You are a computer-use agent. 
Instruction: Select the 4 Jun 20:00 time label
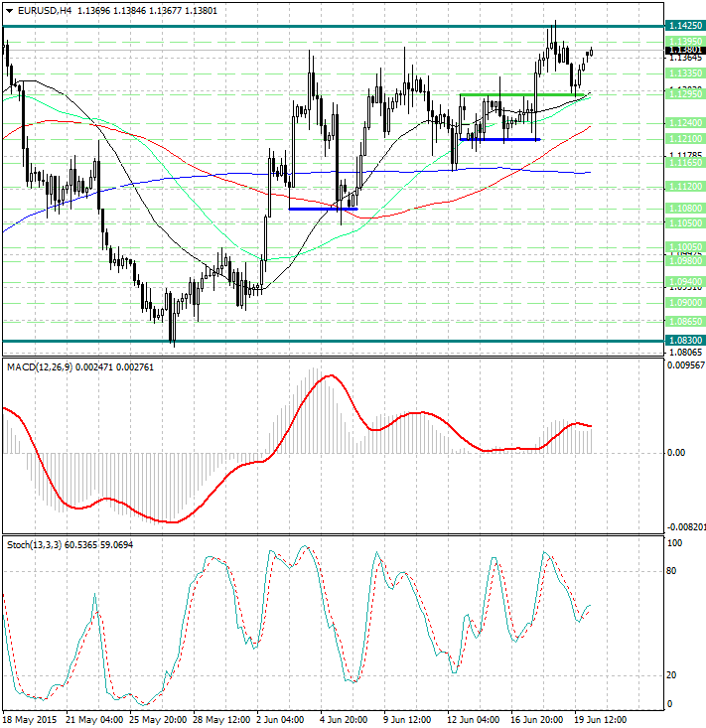pos(343,718)
